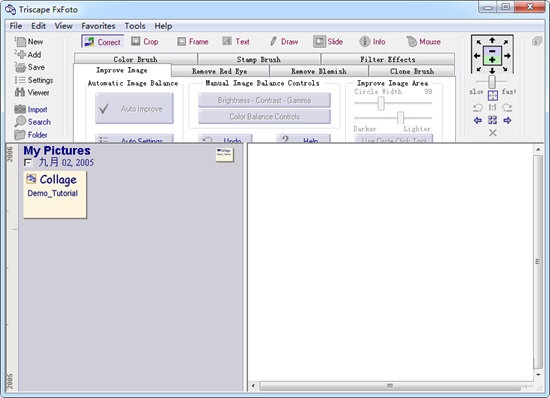
Task: Click the zoom out minus button
Action: [x=492, y=51]
